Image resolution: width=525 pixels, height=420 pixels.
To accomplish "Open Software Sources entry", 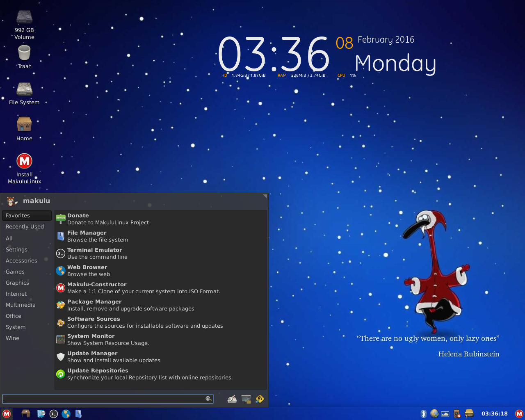I will pyautogui.click(x=161, y=322).
